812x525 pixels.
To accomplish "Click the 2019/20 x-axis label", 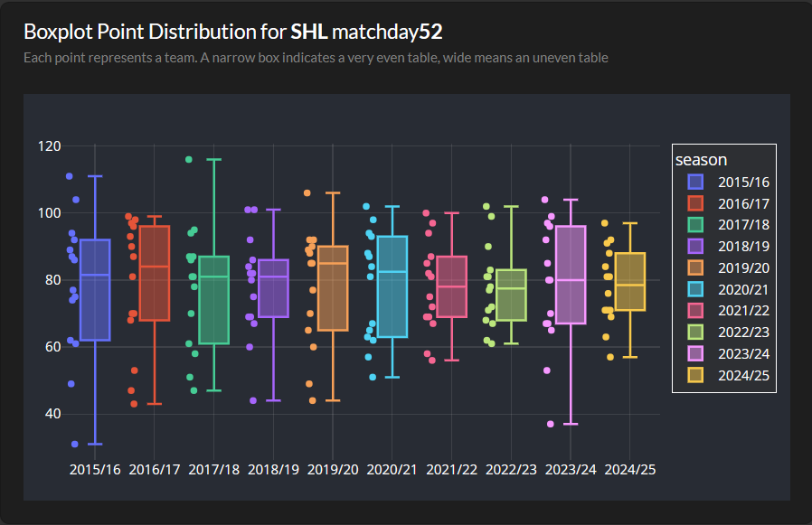I will pos(333,470).
